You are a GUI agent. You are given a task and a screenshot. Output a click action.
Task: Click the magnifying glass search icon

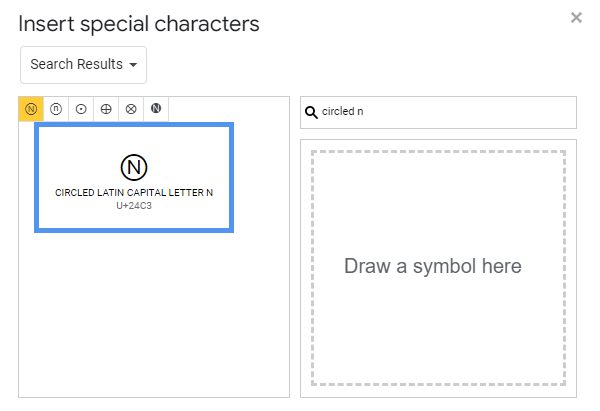tap(311, 112)
